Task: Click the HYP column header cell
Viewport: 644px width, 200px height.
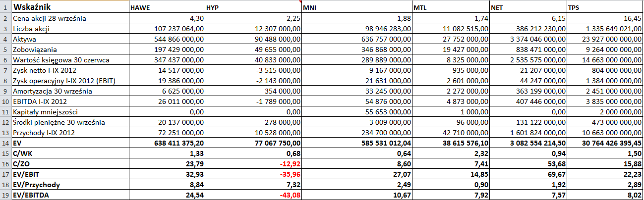Action: click(x=253, y=7)
